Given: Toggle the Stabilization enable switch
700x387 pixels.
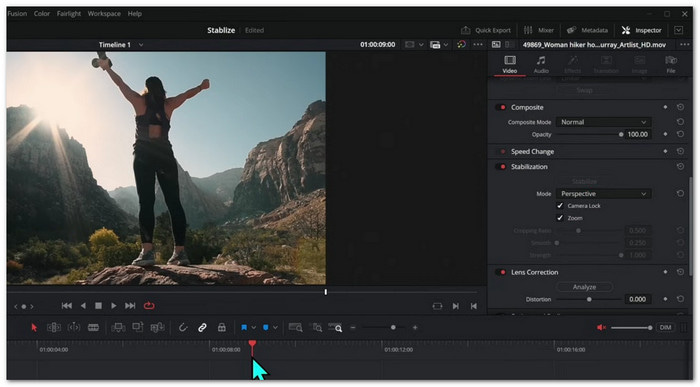Looking at the screenshot, I should point(500,167).
